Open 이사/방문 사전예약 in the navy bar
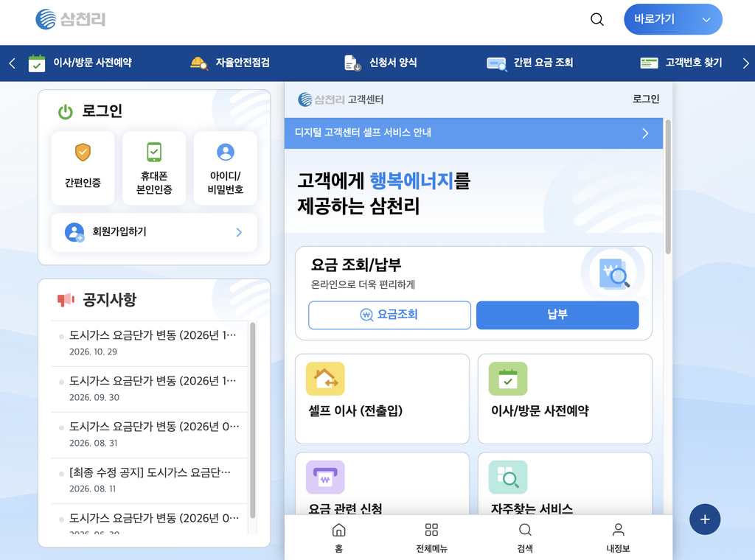The width and height of the screenshot is (755, 560). [92, 63]
